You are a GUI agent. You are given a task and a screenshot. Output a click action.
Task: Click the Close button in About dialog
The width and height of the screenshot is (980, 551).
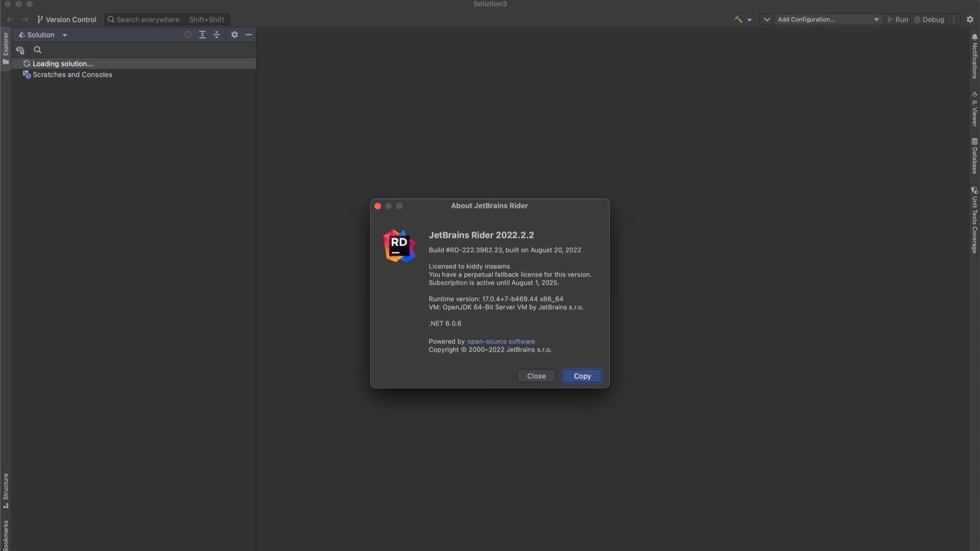tap(536, 376)
